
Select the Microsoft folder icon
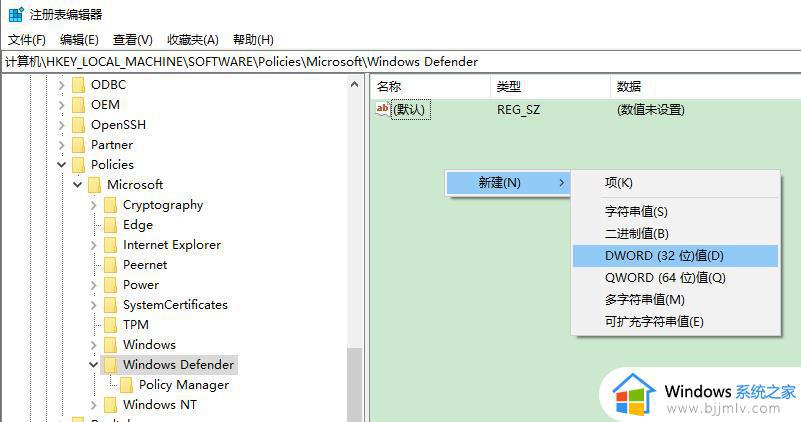[x=95, y=184]
